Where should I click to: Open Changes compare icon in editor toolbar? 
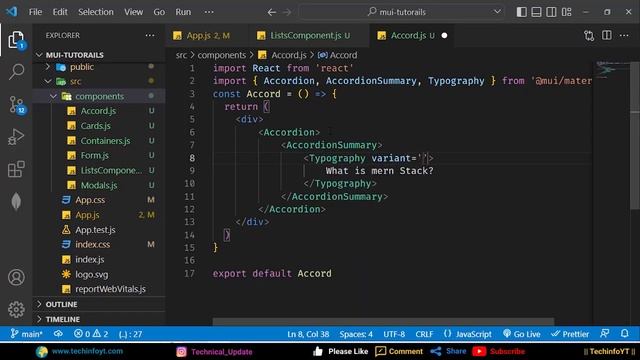[589, 36]
